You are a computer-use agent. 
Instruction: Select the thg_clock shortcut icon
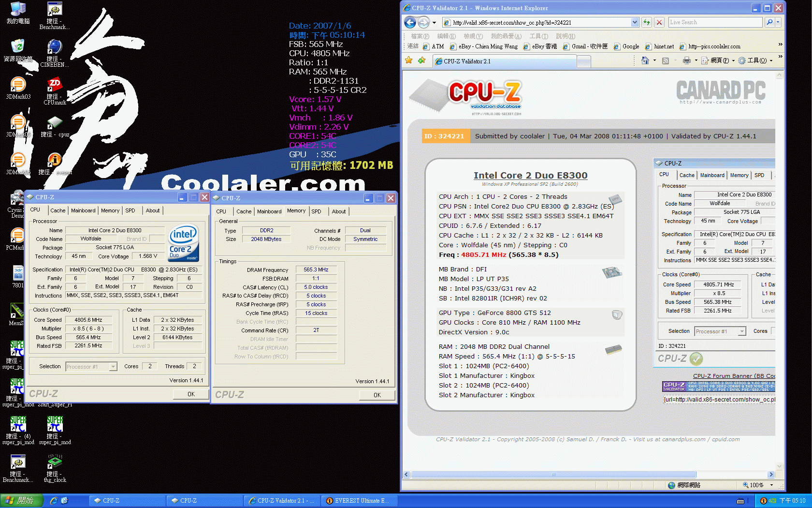pos(55,468)
